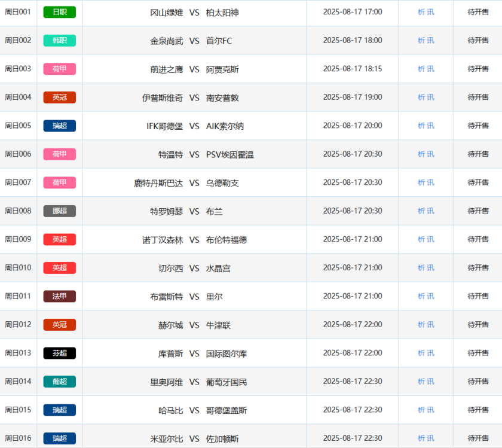This screenshot has width=502, height=448.
Task: Select match number 周日013
Action: (18, 353)
